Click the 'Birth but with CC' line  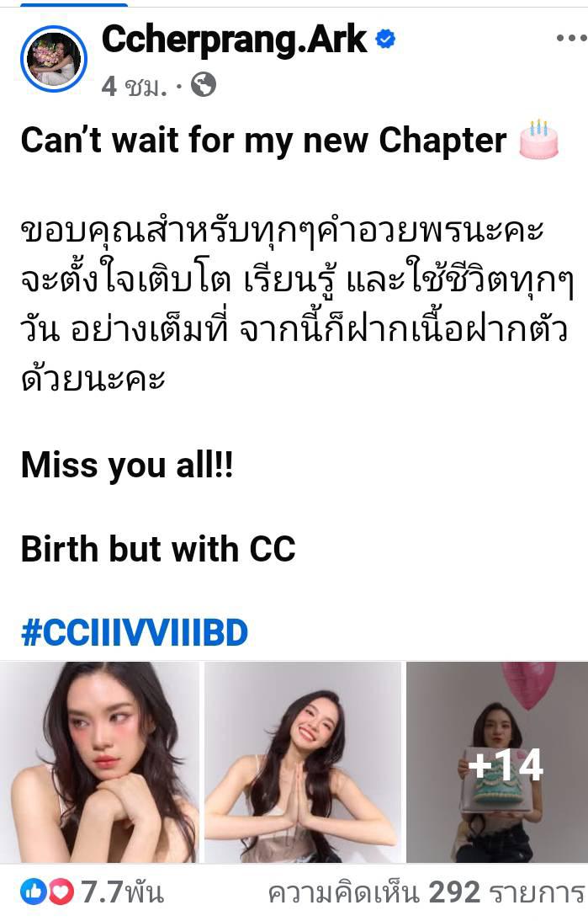point(158,550)
